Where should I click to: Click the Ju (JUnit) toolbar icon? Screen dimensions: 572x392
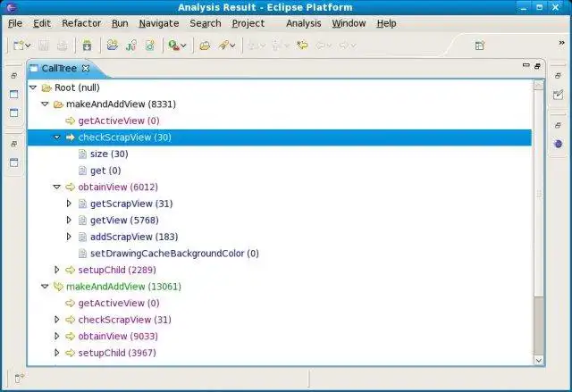(x=131, y=46)
